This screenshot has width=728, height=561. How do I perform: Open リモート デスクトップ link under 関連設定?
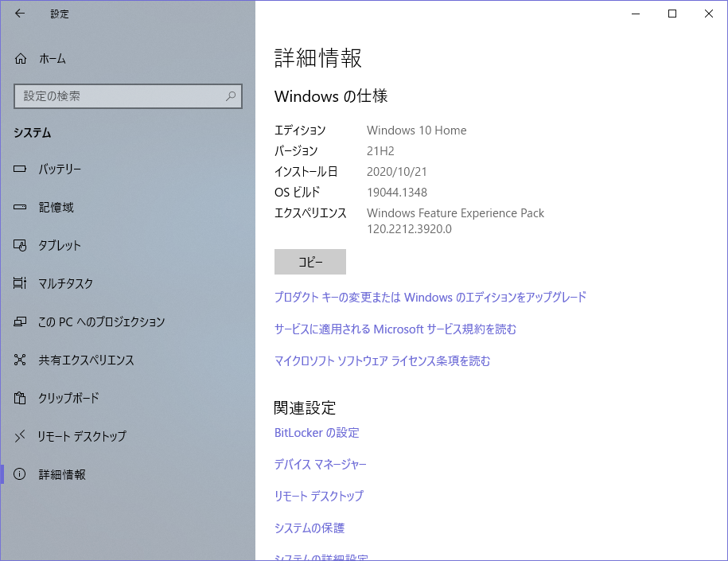coord(319,496)
